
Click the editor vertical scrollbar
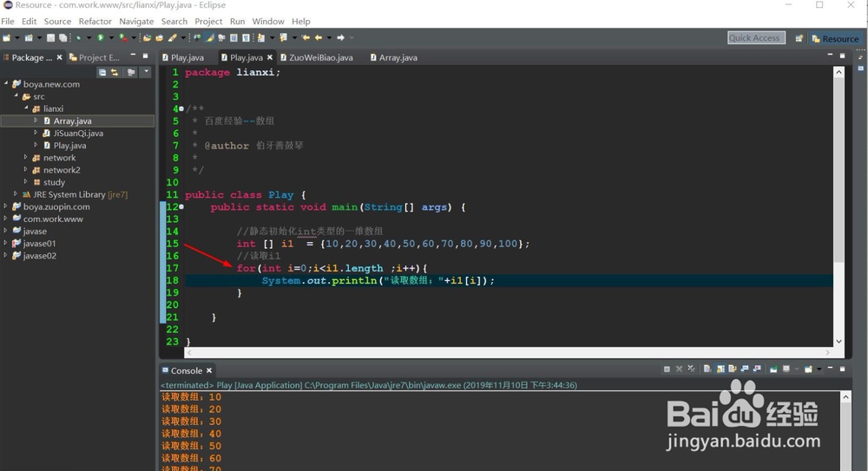(x=838, y=206)
